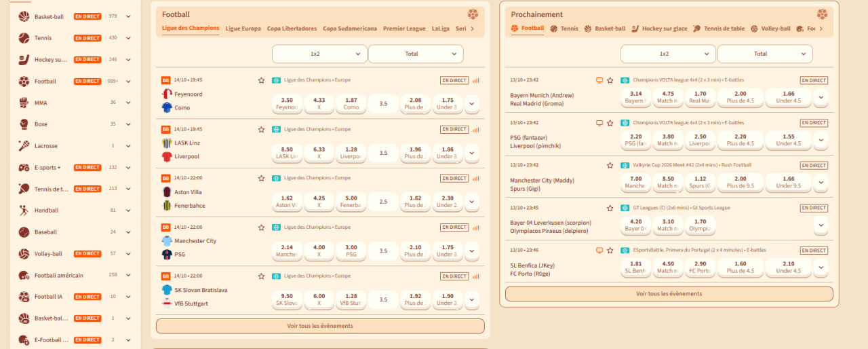Viewport: 868px width, 349px height.
Task: Open the Football américain helmet icon
Action: [x=24, y=275]
